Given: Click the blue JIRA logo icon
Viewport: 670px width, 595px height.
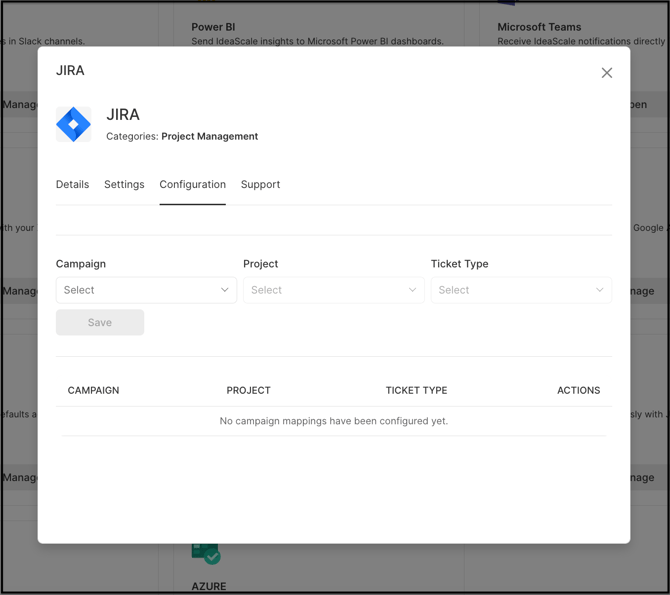Looking at the screenshot, I should pyautogui.click(x=73, y=124).
